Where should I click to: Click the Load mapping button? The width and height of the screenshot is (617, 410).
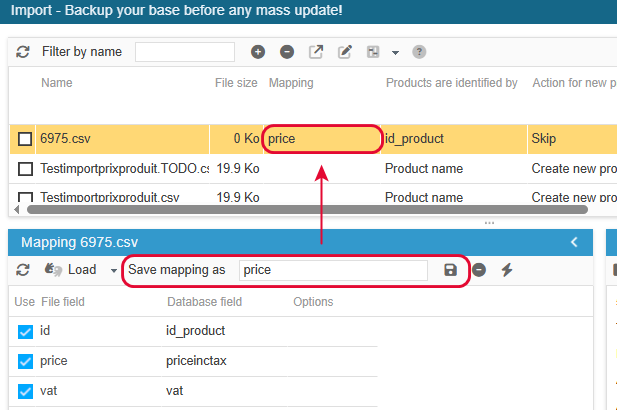coord(71,270)
